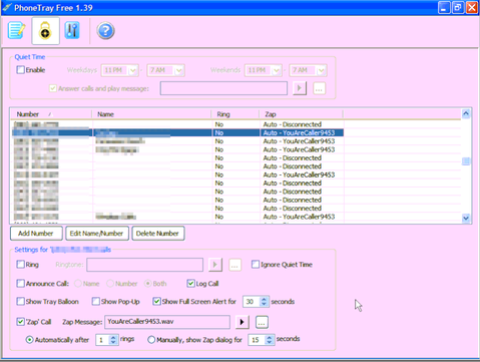Sort list by Ring column header

point(235,114)
